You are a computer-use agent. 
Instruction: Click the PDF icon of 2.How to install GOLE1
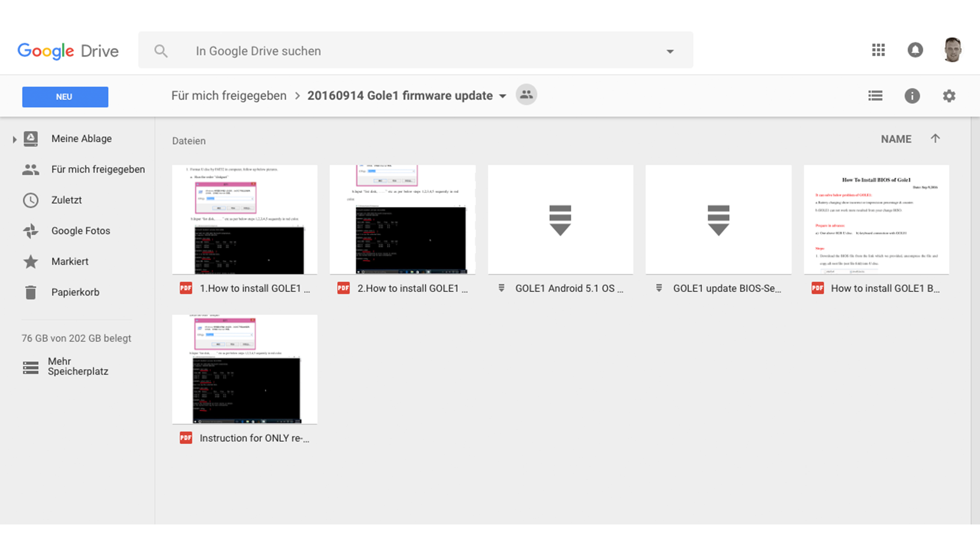[344, 288]
